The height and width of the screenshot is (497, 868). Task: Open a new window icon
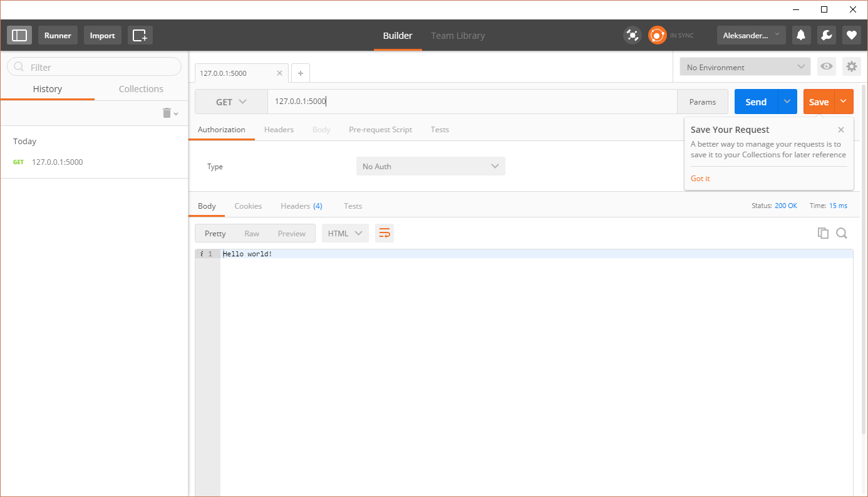pyautogui.click(x=140, y=35)
